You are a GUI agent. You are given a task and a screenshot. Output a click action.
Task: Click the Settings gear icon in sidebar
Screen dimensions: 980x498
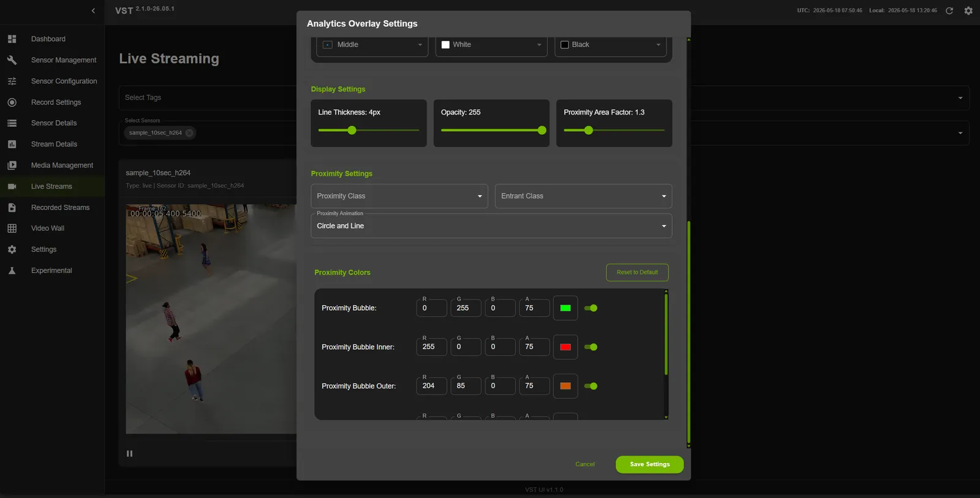[x=12, y=249]
